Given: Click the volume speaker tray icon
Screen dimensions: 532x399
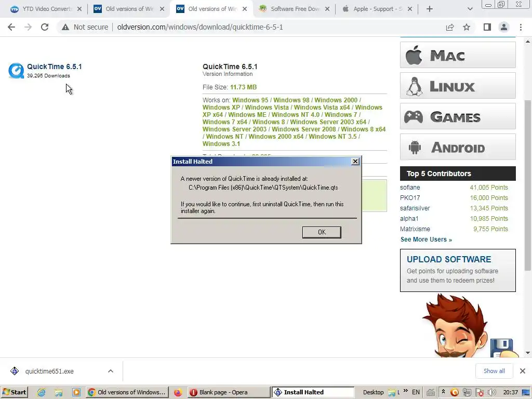Looking at the screenshot, I should point(491,393).
